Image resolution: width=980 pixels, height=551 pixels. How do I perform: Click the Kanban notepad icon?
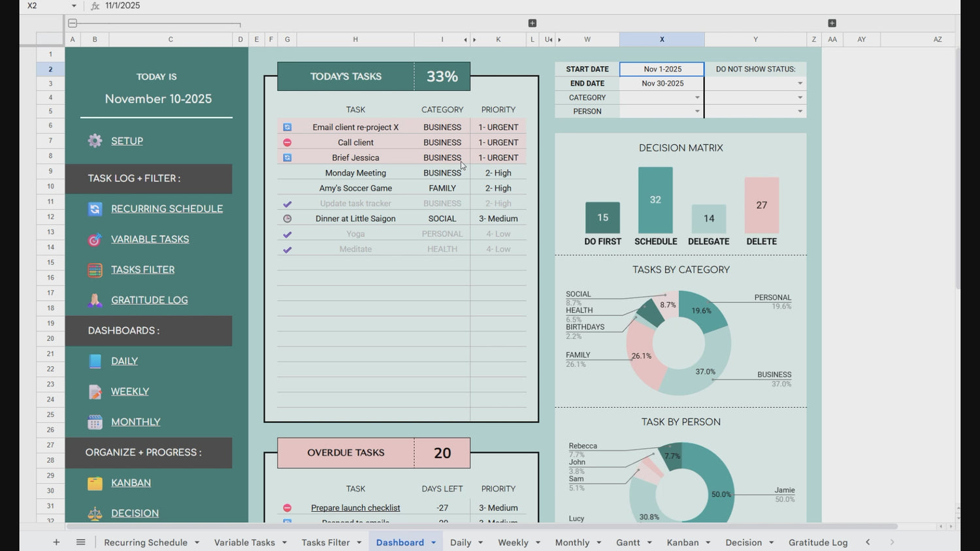pyautogui.click(x=95, y=482)
